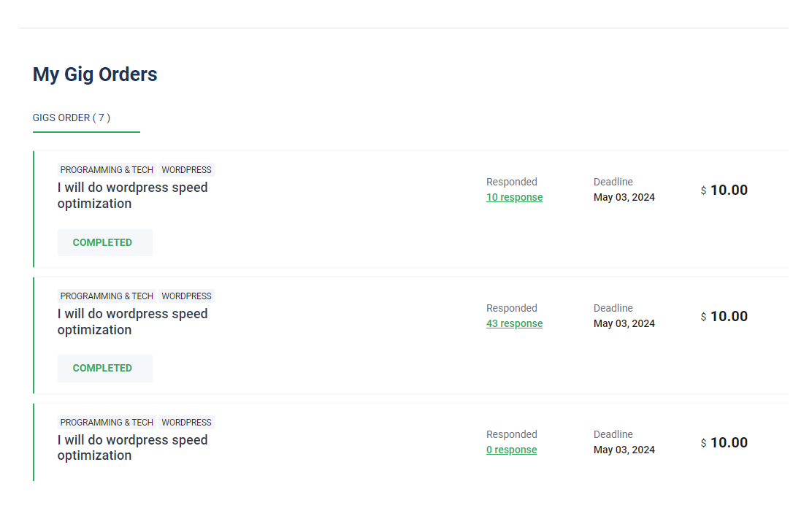
Task: Click the My Gig Orders heading
Action: click(95, 74)
